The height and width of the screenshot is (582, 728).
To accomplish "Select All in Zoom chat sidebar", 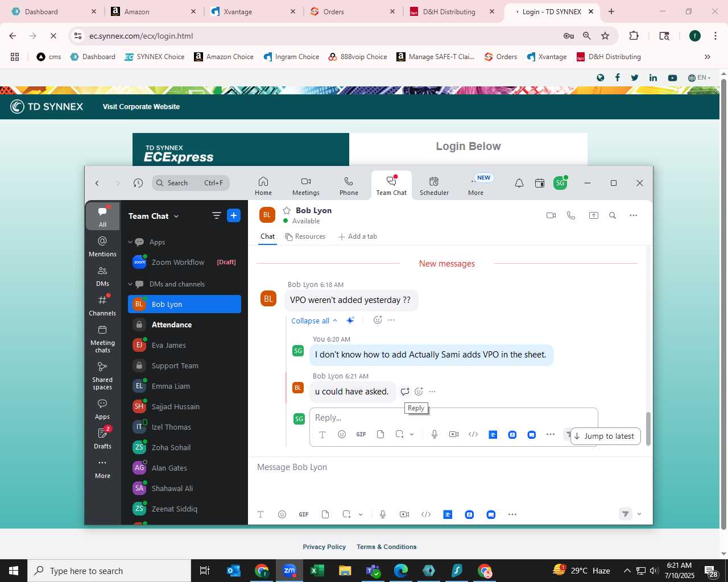I will pos(102,217).
